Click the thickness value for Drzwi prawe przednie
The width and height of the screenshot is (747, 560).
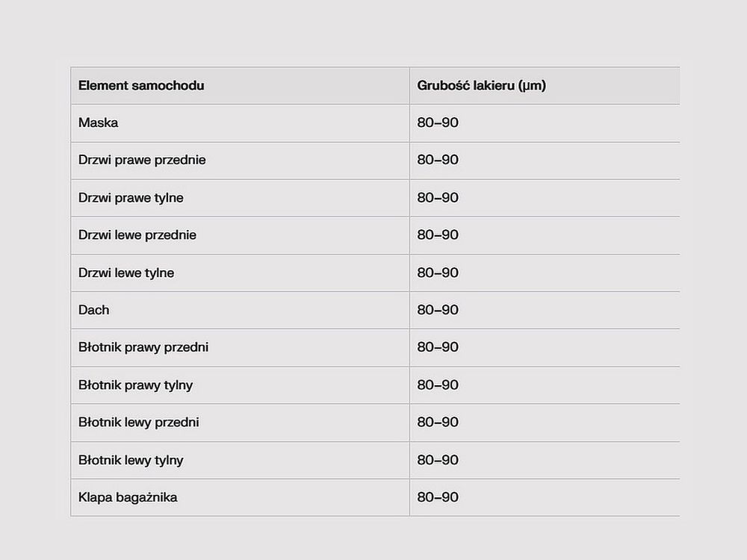pos(437,160)
